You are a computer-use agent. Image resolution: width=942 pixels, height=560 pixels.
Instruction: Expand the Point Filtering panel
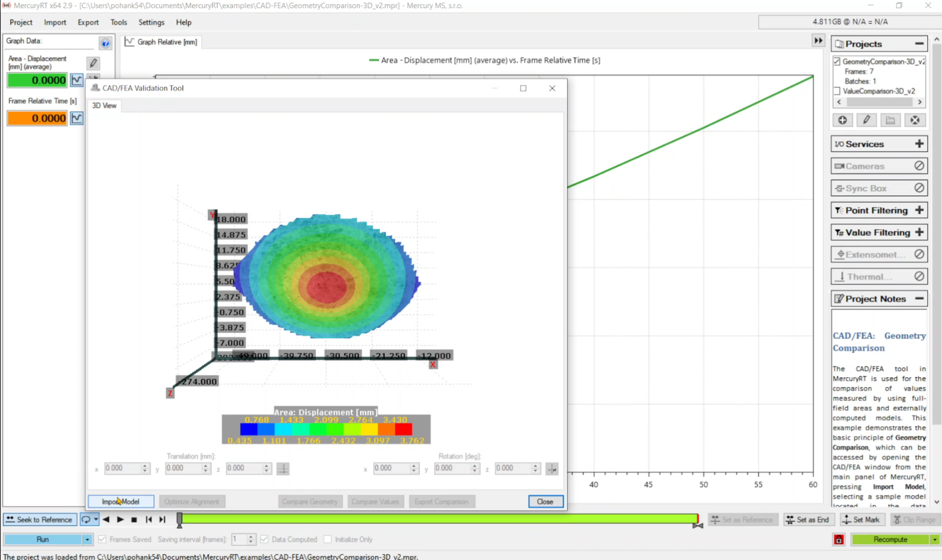point(919,210)
